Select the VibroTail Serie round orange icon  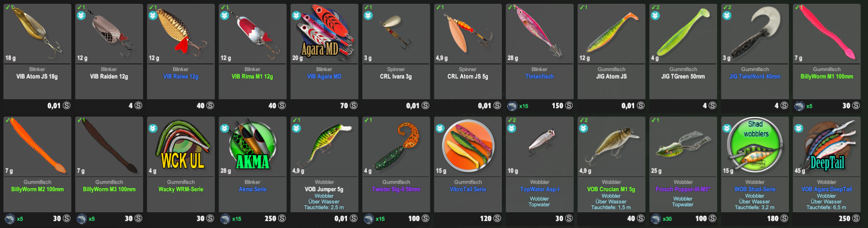tap(469, 145)
